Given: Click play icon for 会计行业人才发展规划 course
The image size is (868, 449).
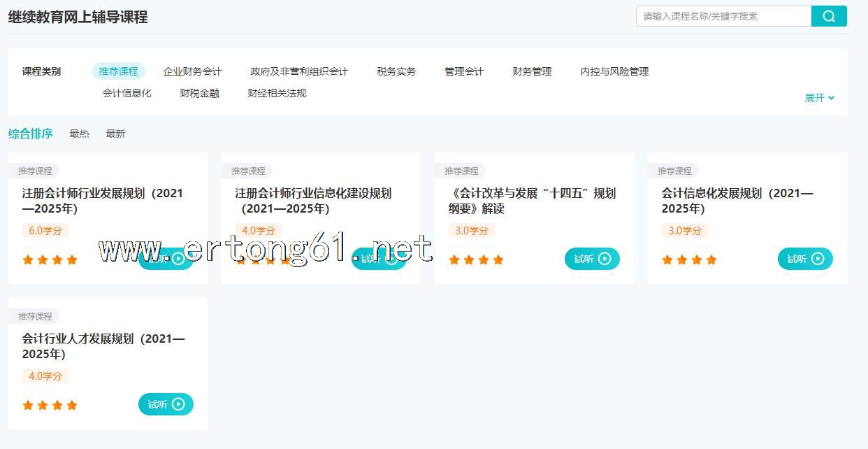Looking at the screenshot, I should (x=178, y=404).
